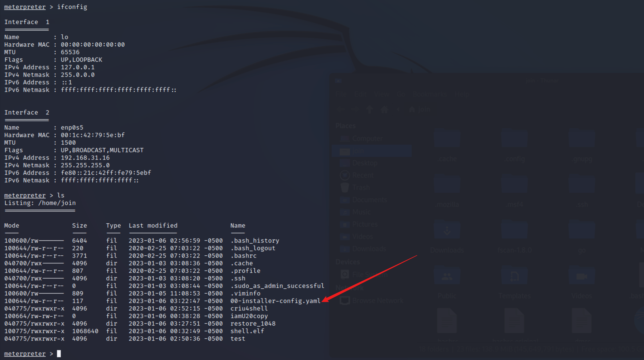644x360 pixels.
Task: Open Recent in the Places sidebar
Action: point(363,175)
